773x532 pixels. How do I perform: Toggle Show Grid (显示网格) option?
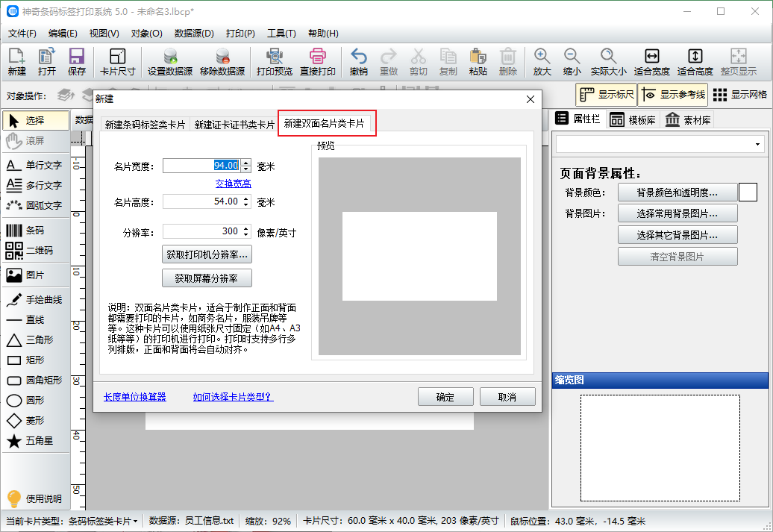pyautogui.click(x=739, y=95)
